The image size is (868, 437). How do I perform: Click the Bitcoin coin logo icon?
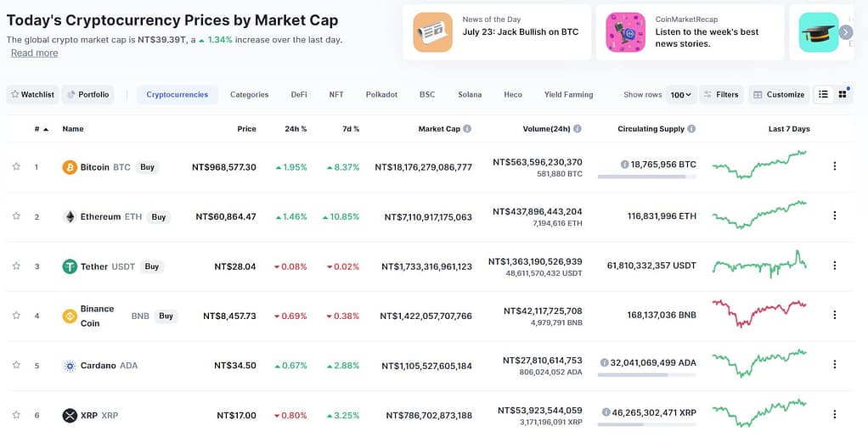click(70, 167)
